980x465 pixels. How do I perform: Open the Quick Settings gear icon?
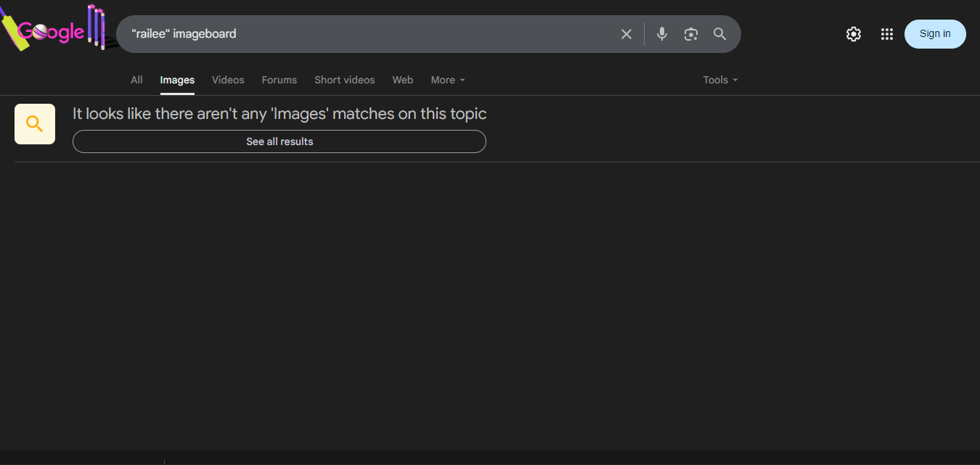click(x=854, y=34)
